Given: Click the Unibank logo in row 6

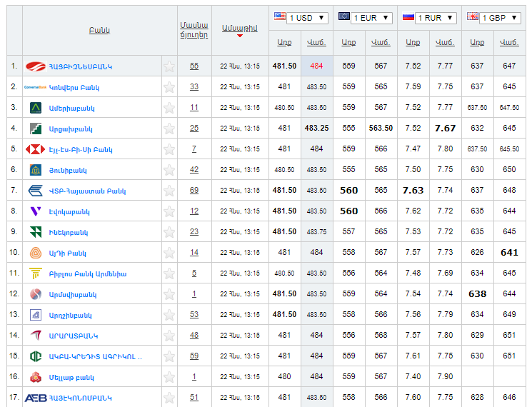Looking at the screenshot, I should [x=36, y=170].
